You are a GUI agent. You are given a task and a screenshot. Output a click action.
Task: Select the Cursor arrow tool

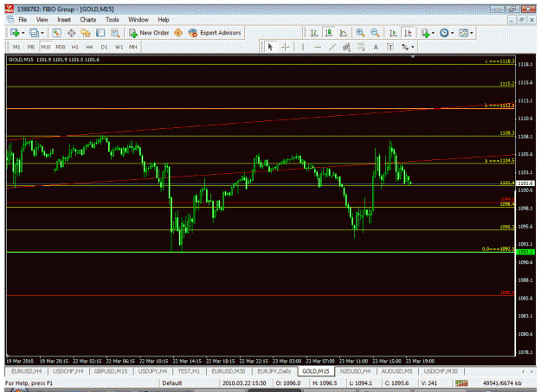coord(270,47)
